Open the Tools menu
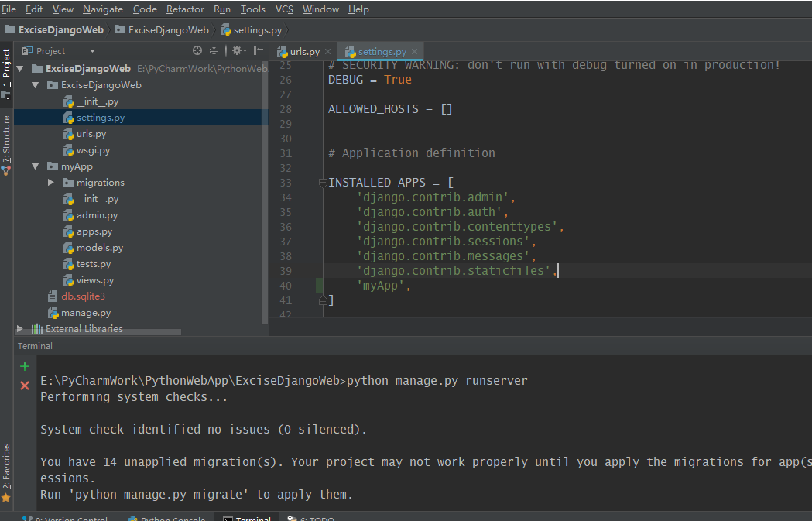The image size is (812, 521). 252,9
